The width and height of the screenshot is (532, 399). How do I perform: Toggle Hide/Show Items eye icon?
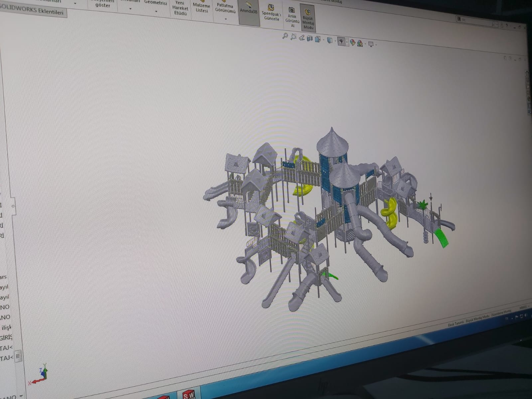pyautogui.click(x=341, y=42)
